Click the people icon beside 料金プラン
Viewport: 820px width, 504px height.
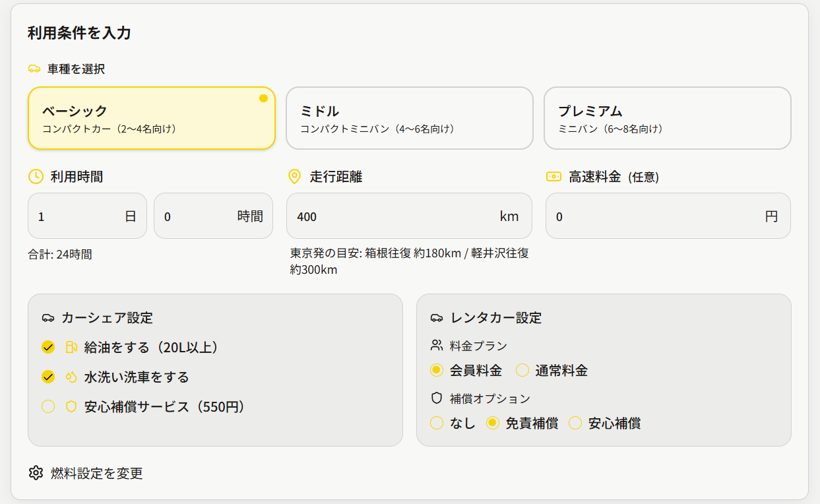pos(436,345)
